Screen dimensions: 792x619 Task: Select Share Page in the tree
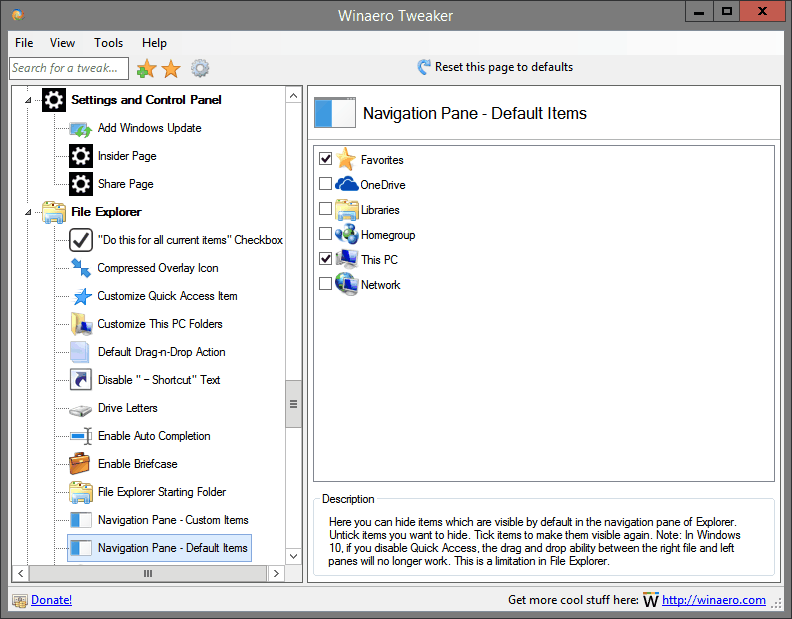coord(125,184)
